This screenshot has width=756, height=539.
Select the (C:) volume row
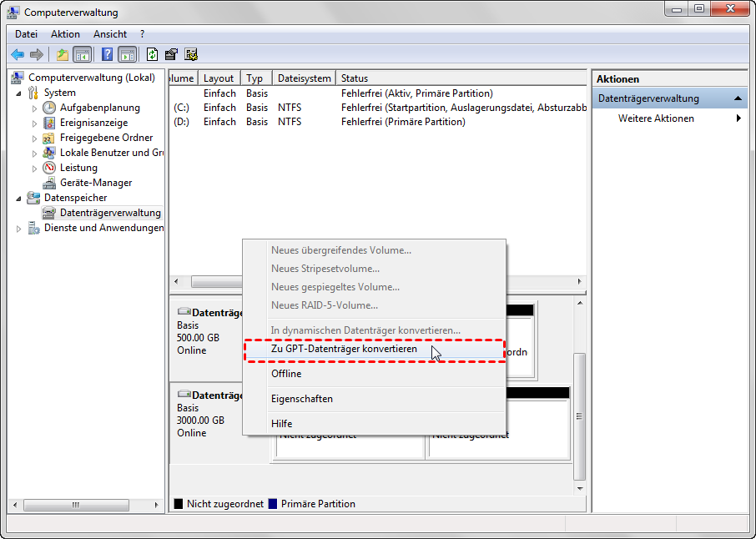[x=378, y=108]
